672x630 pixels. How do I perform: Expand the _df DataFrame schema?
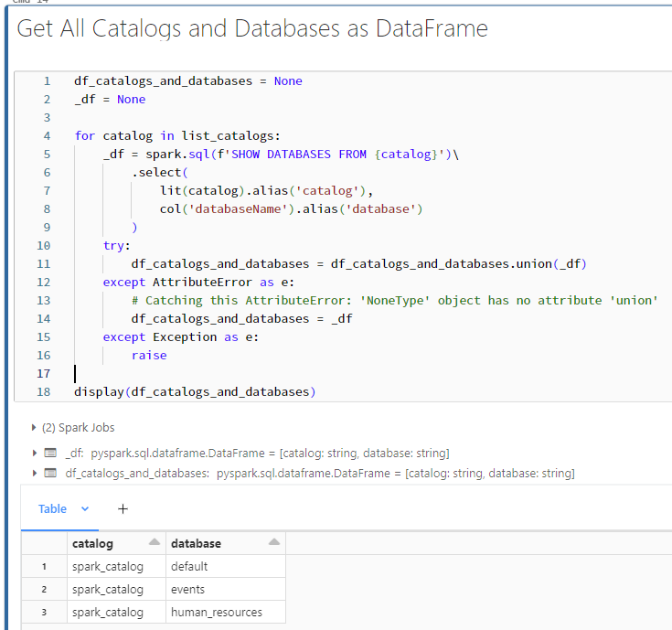[35, 453]
